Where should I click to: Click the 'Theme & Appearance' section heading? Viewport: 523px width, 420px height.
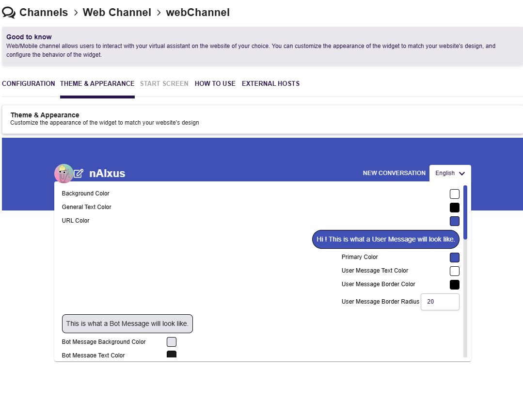[45, 115]
